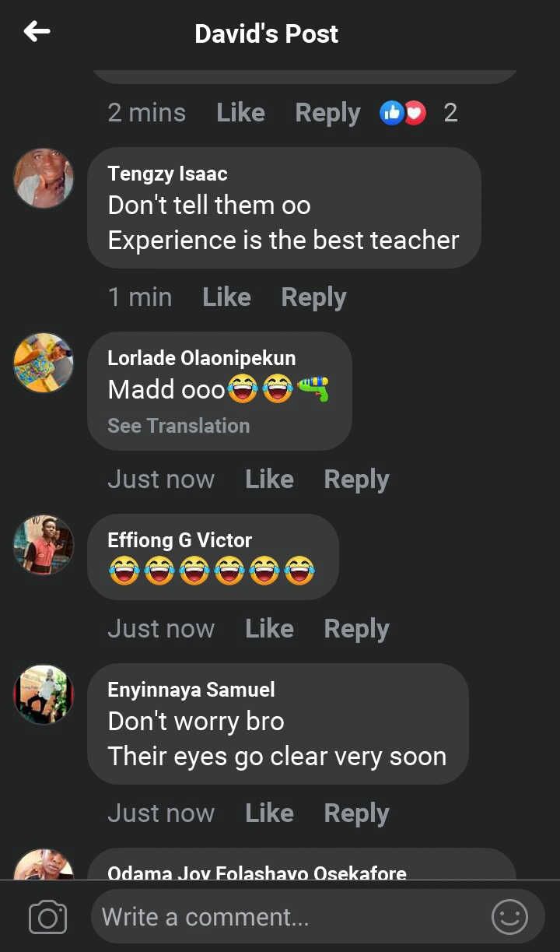Open Enyinnaya Samuel's profile picture
The image size is (560, 952).
44,694
